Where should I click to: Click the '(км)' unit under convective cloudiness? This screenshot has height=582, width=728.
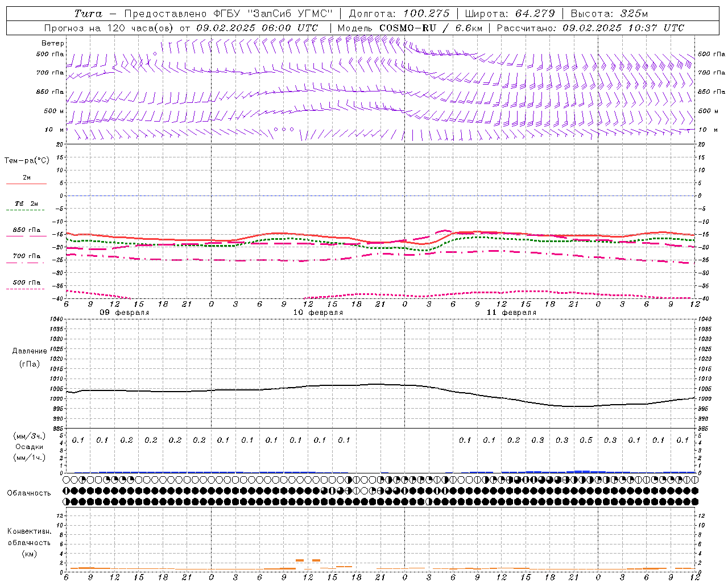pyautogui.click(x=29, y=554)
